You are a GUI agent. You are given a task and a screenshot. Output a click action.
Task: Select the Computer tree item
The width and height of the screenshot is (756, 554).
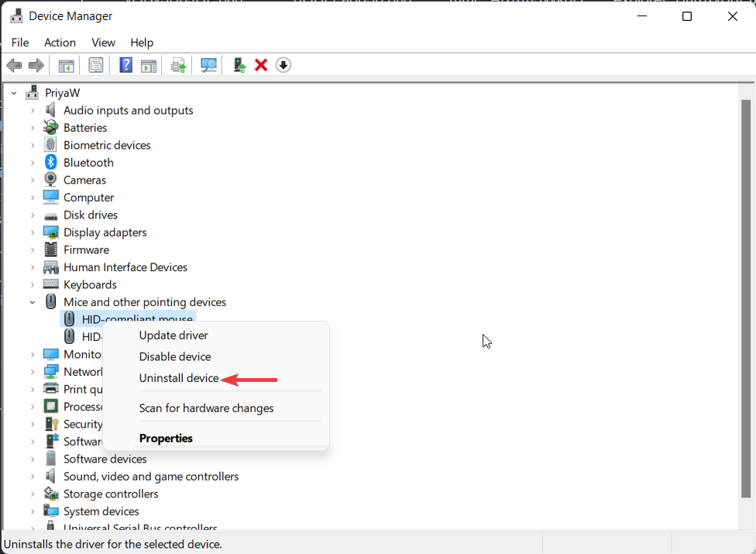89,198
